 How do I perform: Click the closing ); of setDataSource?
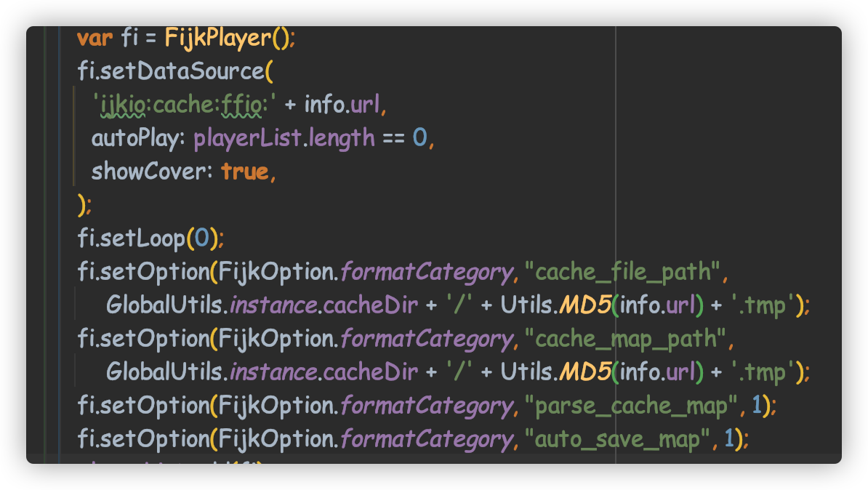click(85, 206)
